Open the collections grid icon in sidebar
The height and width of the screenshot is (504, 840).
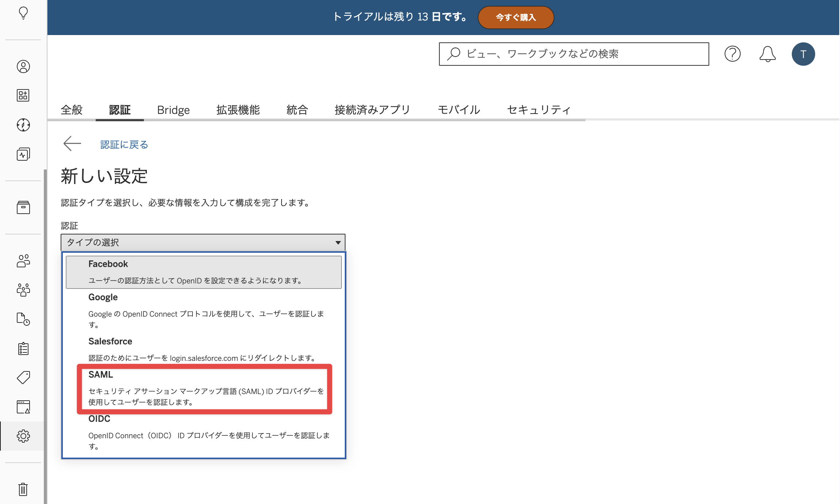click(23, 95)
